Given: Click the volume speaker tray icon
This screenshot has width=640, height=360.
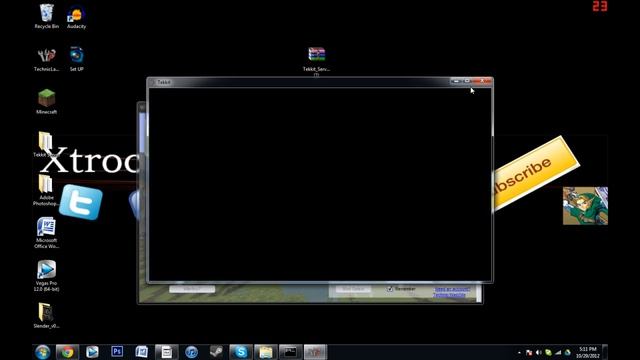Looking at the screenshot, I should coord(539,352).
